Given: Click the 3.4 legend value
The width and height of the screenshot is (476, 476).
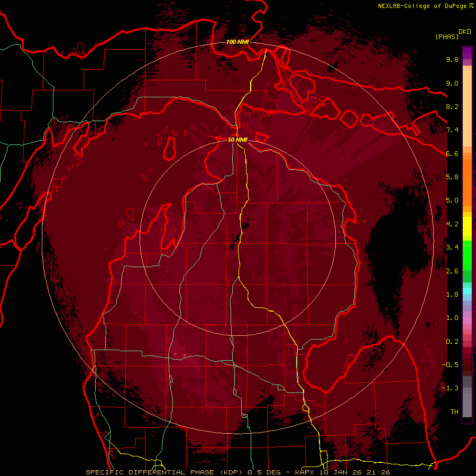Looking at the screenshot, I should [452, 248].
